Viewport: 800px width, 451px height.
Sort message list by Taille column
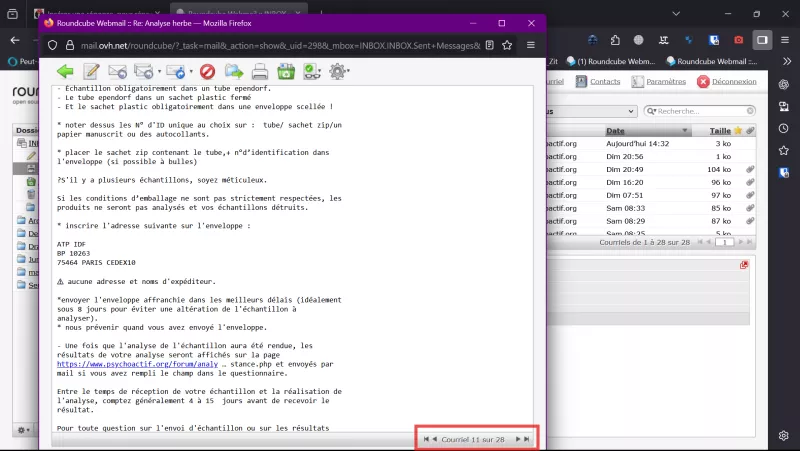pos(720,131)
